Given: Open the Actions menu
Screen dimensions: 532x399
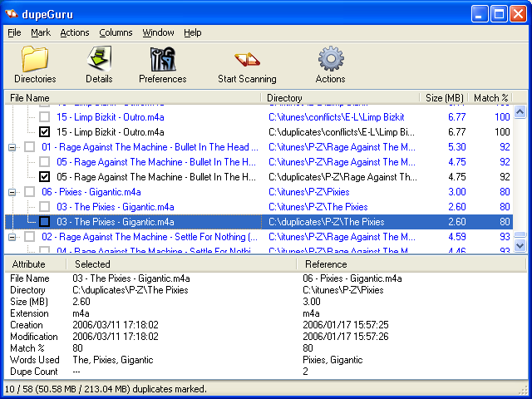Looking at the screenshot, I should (75, 32).
